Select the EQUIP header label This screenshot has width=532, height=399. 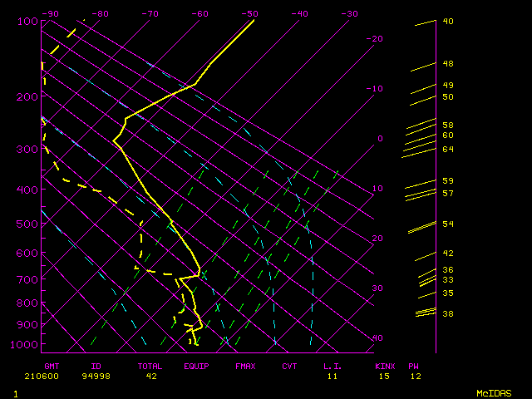point(197,366)
